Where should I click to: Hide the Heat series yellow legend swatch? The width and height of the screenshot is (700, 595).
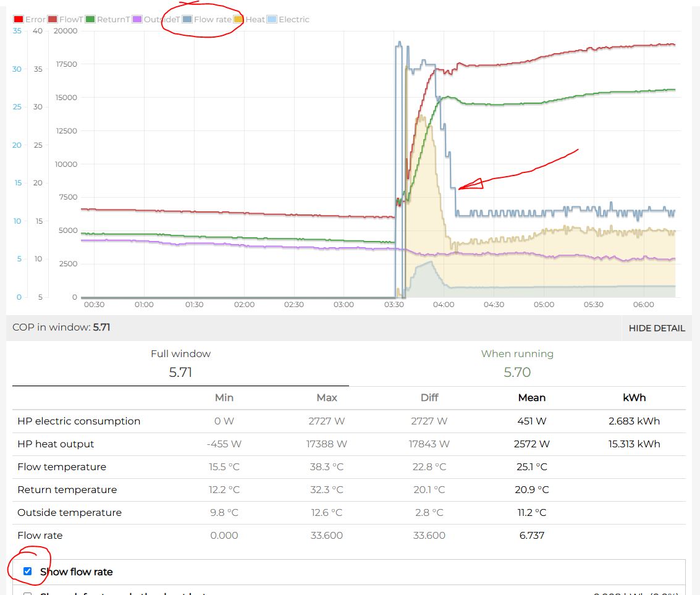click(238, 20)
